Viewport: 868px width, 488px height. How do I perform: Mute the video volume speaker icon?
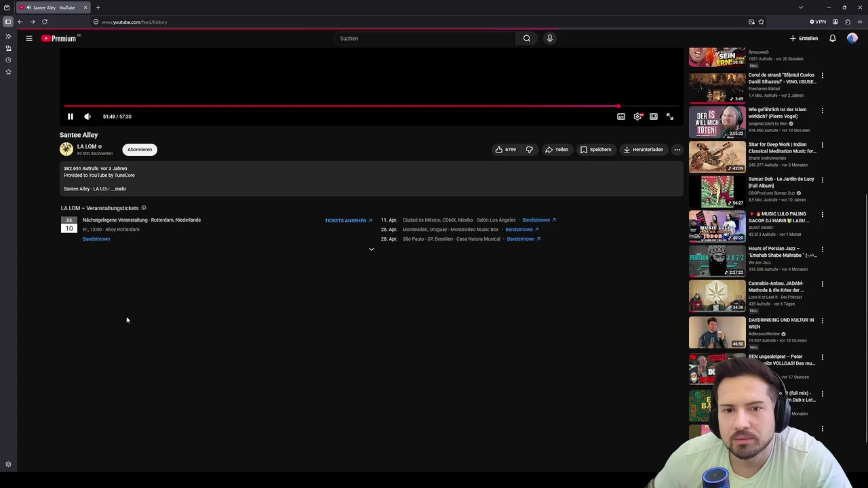(x=87, y=117)
